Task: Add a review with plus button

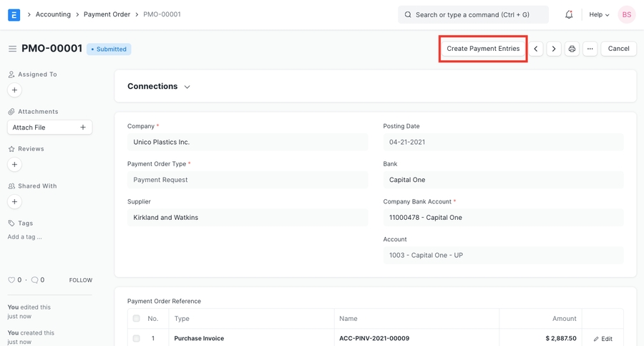Action: point(14,165)
